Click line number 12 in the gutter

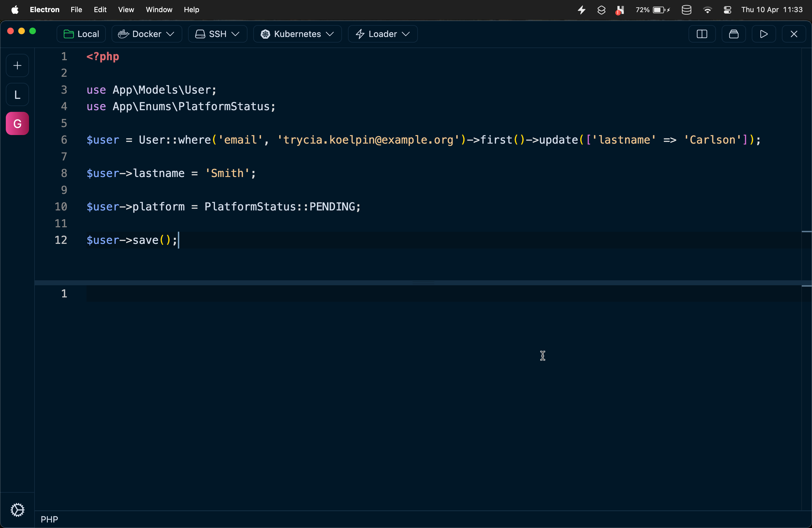[x=61, y=240]
